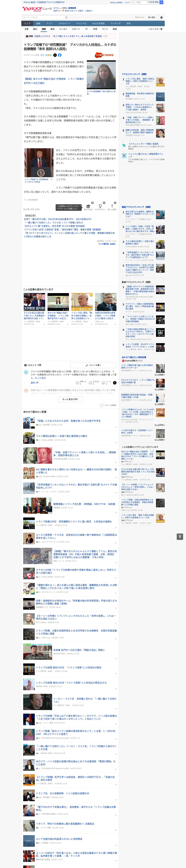The image size is (186, 868).
Task: Click the 共感した smiley reaction
Action: pyautogui.click(x=77, y=382)
